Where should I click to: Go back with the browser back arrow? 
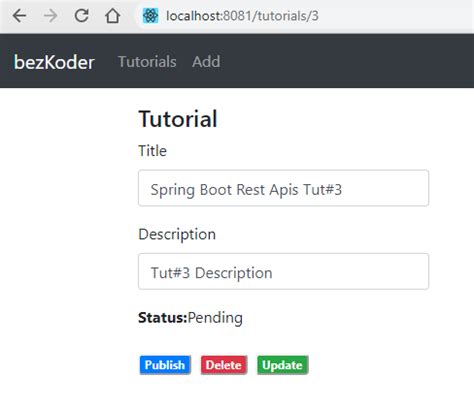tap(19, 16)
